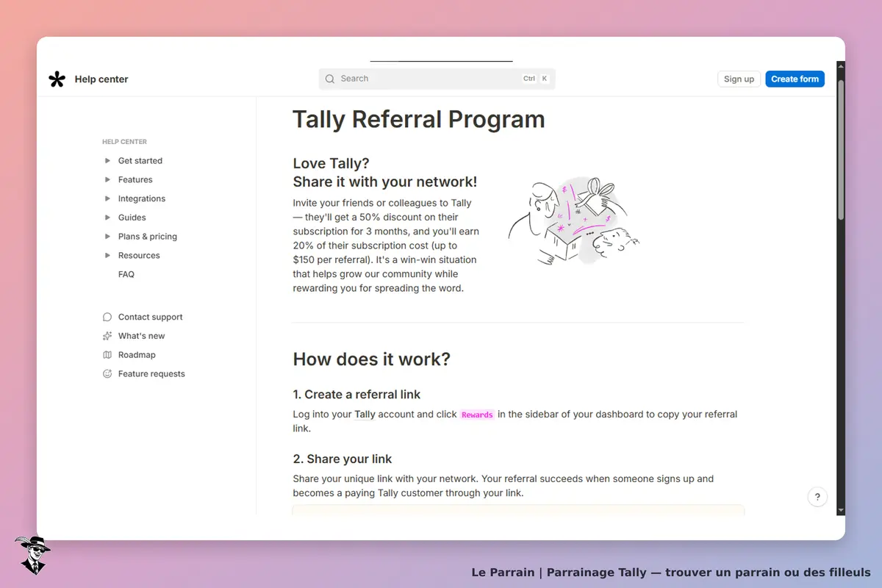Expand the Get started section arrow
The image size is (882, 588).
point(108,160)
